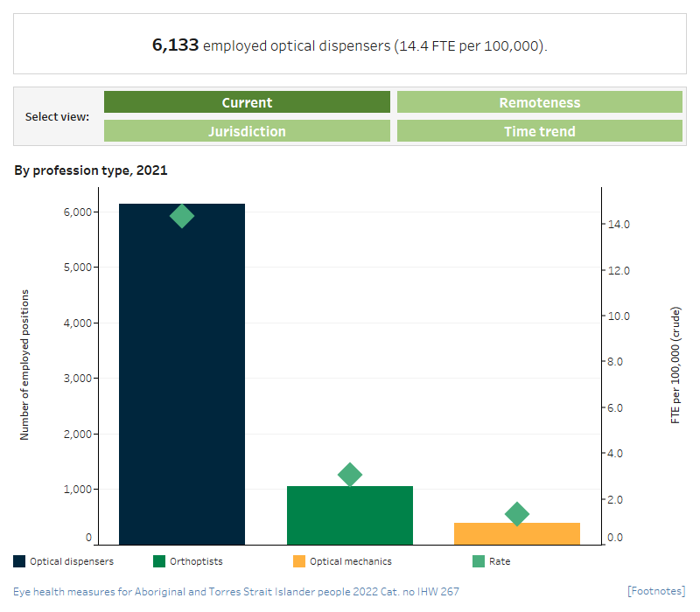The width and height of the screenshot is (700, 612).
Task: Click rate diamond marker for Optical mechanics
Action: pos(517,514)
